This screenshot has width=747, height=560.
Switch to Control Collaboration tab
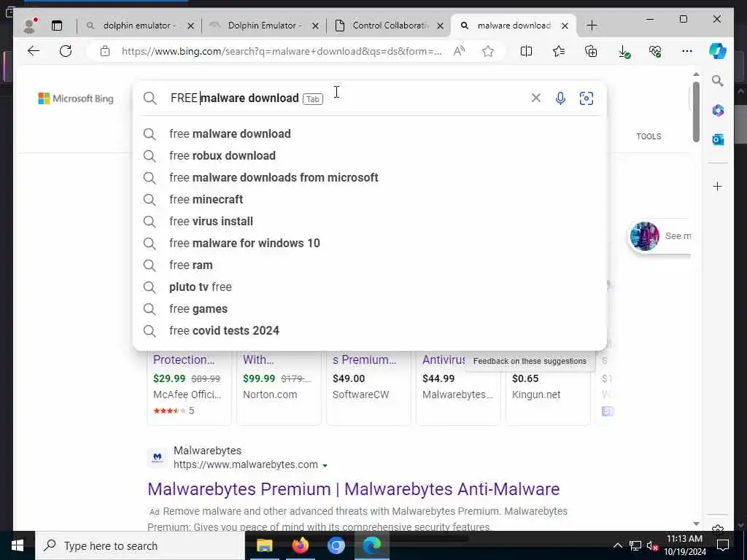click(x=390, y=26)
